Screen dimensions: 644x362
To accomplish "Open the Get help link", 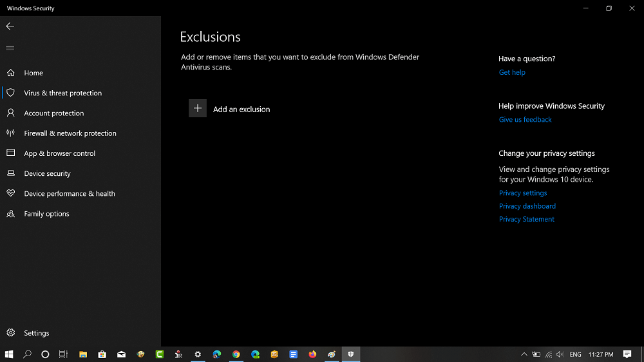I will point(512,72).
